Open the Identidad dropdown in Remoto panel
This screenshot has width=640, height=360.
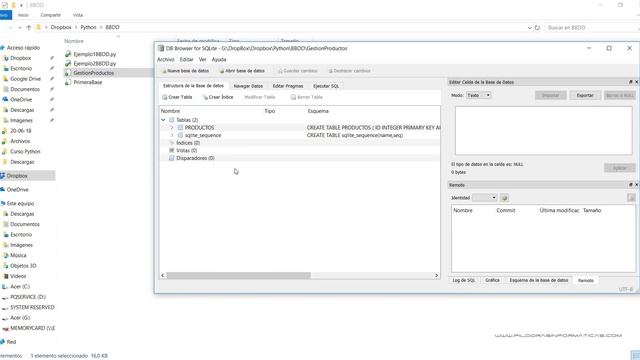(x=484, y=198)
